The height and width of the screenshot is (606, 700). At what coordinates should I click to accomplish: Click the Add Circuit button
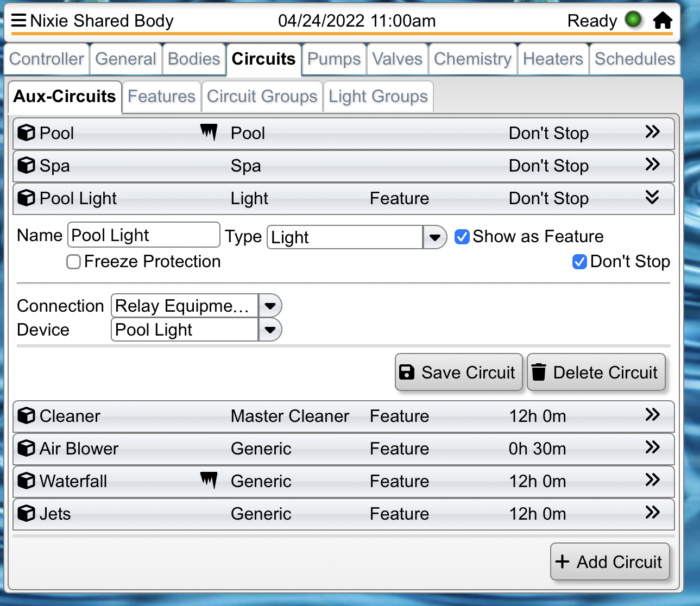(x=610, y=561)
